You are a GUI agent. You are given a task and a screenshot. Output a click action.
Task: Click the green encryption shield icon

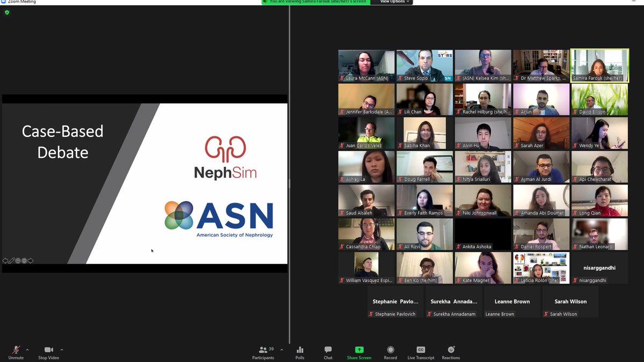(7, 12)
